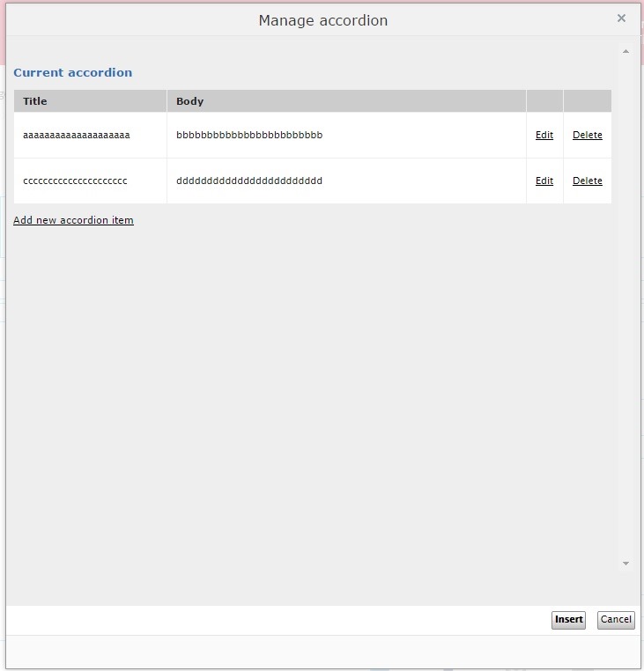Select the aaaaaaaa title cell

(x=77, y=136)
